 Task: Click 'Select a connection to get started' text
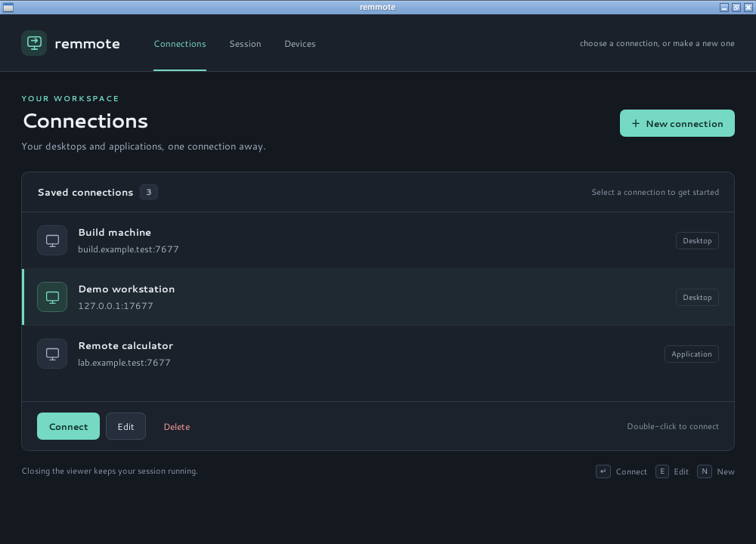pos(655,192)
